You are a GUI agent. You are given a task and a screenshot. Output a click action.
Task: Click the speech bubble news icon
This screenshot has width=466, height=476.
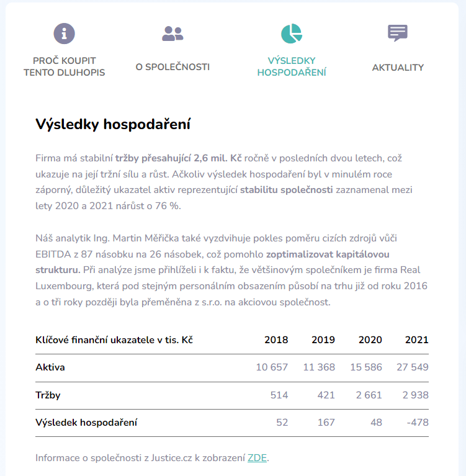tap(398, 33)
